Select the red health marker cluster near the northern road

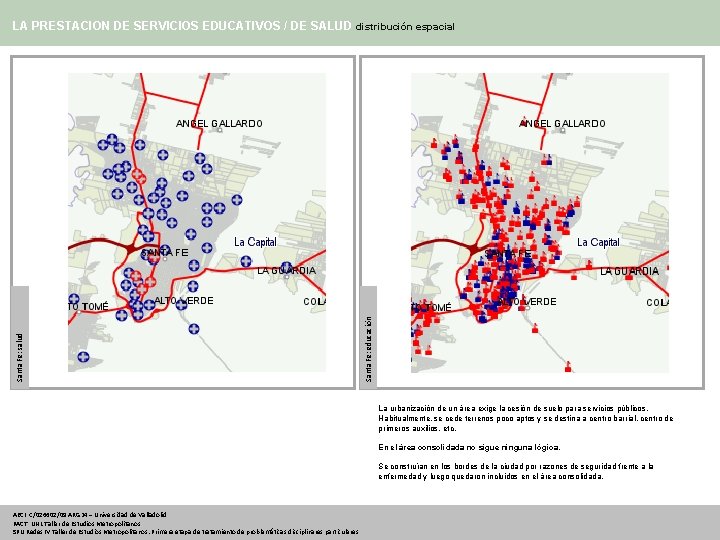[139, 176]
